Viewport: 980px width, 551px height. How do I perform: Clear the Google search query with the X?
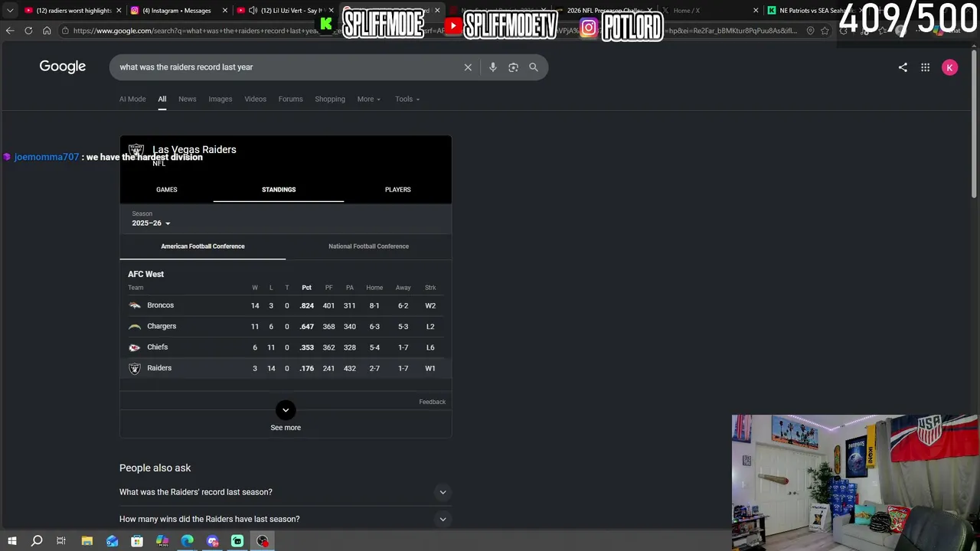pyautogui.click(x=468, y=67)
